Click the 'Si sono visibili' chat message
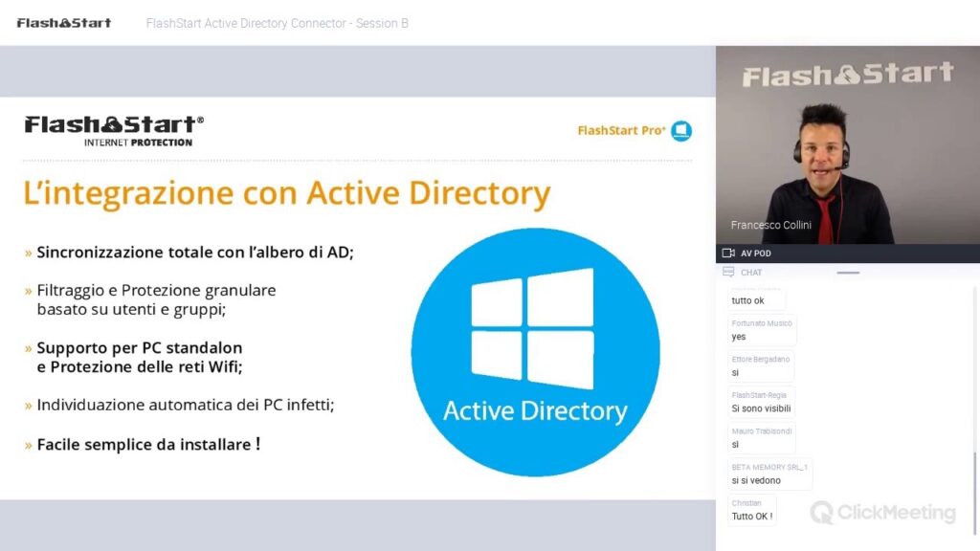980x551 pixels. tap(761, 408)
